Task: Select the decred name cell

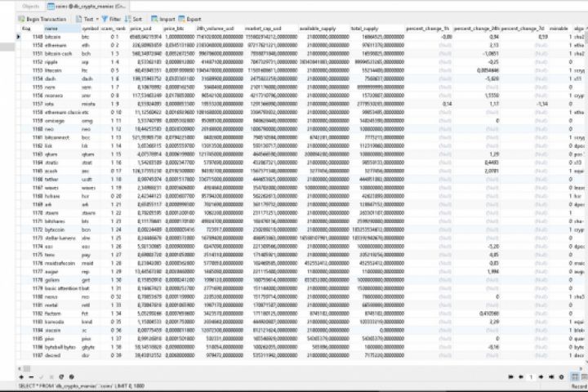Action: coord(61,355)
